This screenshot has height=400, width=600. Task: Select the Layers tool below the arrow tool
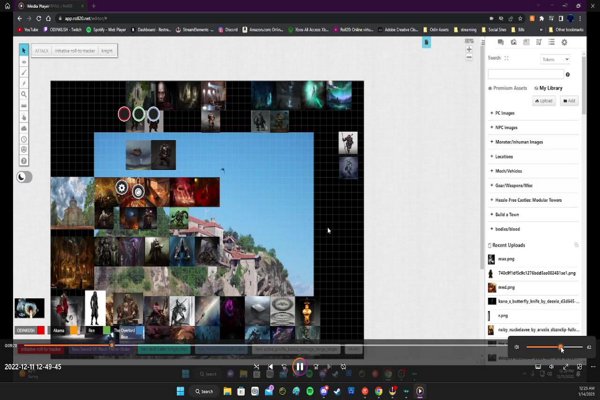click(24, 62)
